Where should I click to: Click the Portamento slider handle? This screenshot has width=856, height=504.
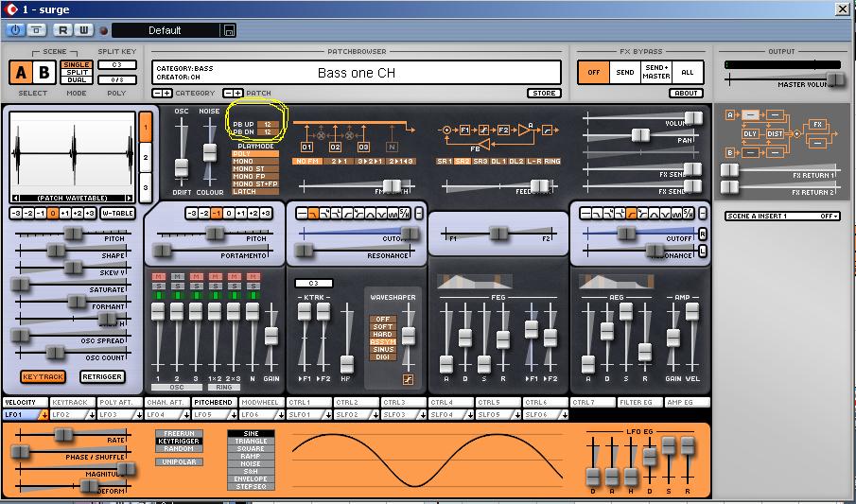pos(162,251)
